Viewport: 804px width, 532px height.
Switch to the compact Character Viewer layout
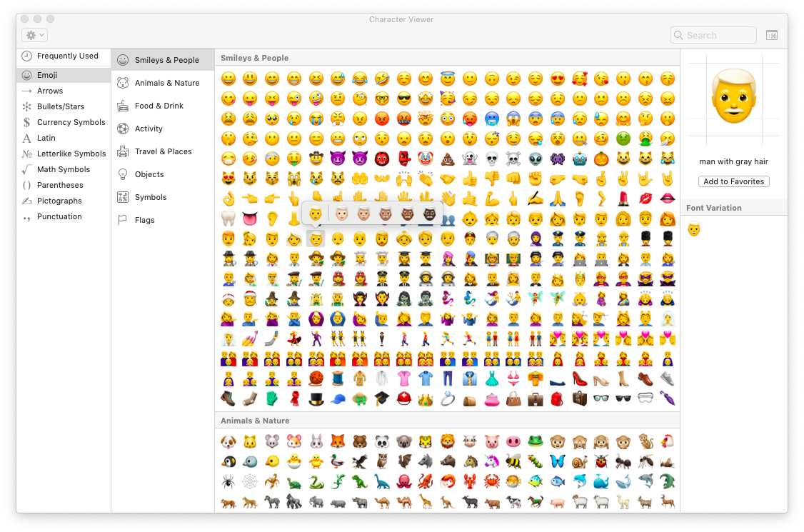(772, 34)
